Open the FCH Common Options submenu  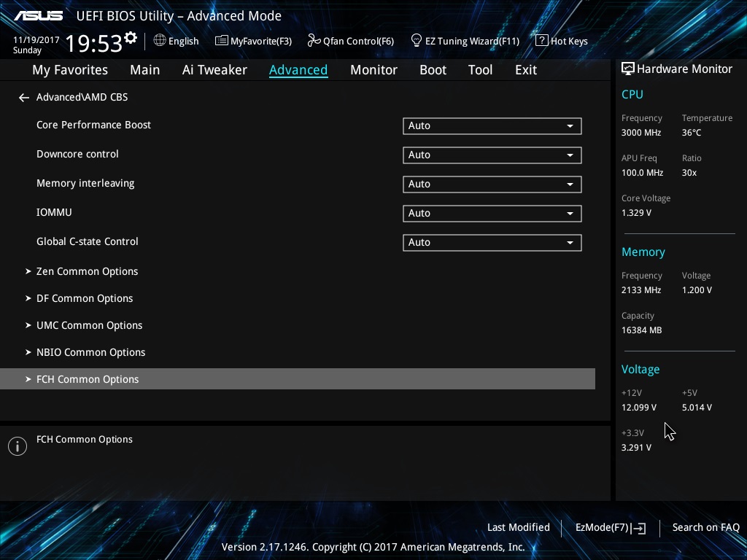click(x=298, y=379)
